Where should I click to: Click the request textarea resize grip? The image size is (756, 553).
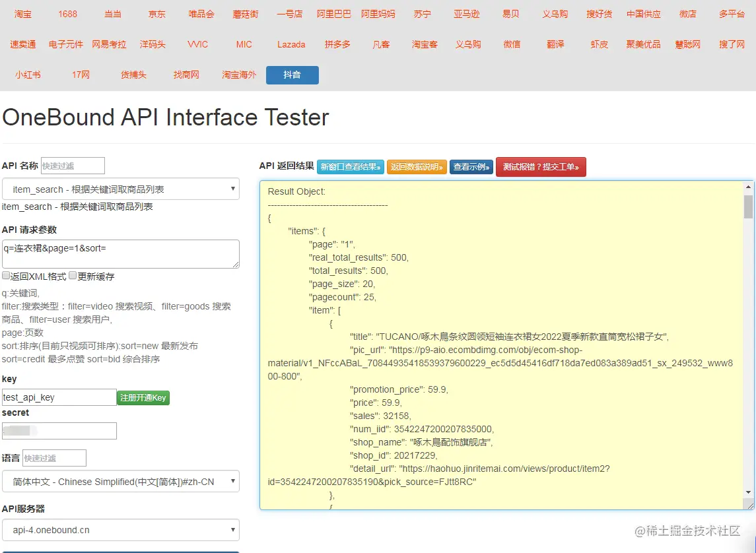(236, 265)
